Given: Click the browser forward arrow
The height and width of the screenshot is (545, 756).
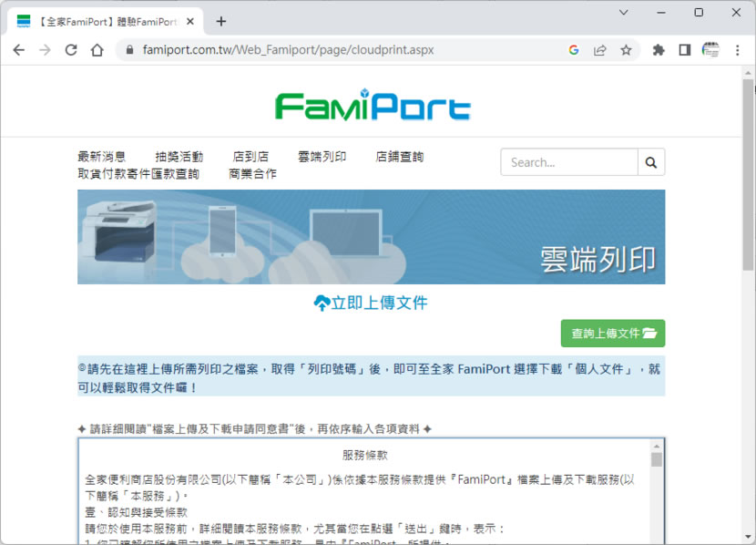Looking at the screenshot, I should (x=45, y=50).
